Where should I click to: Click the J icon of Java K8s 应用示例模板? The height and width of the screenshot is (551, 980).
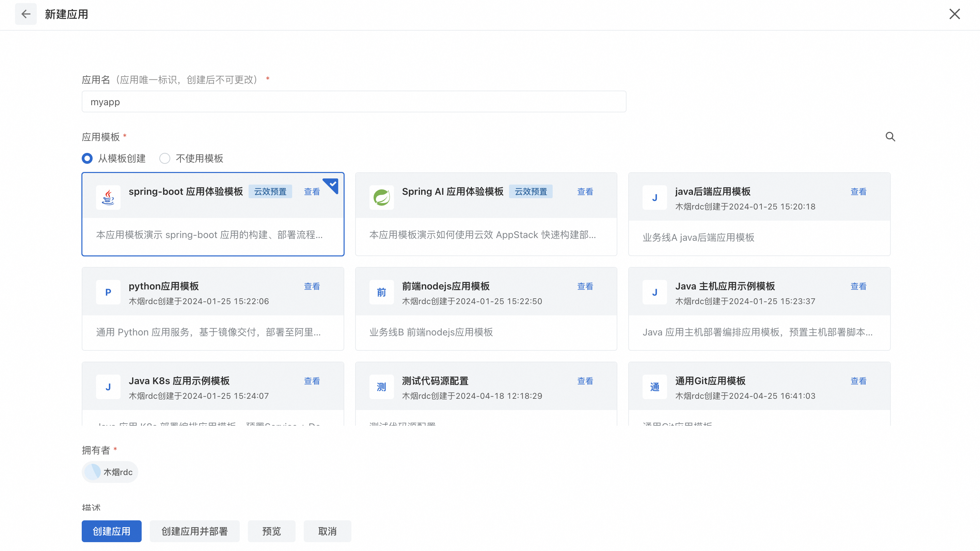click(x=108, y=387)
